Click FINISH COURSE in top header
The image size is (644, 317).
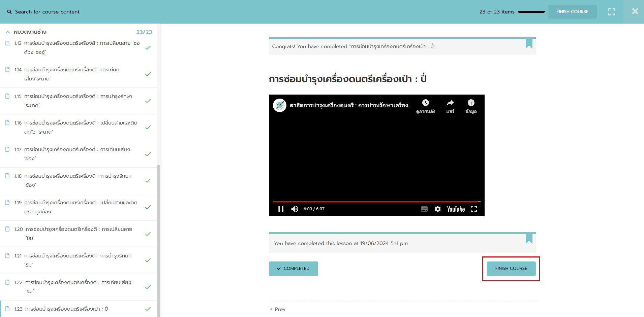click(572, 12)
